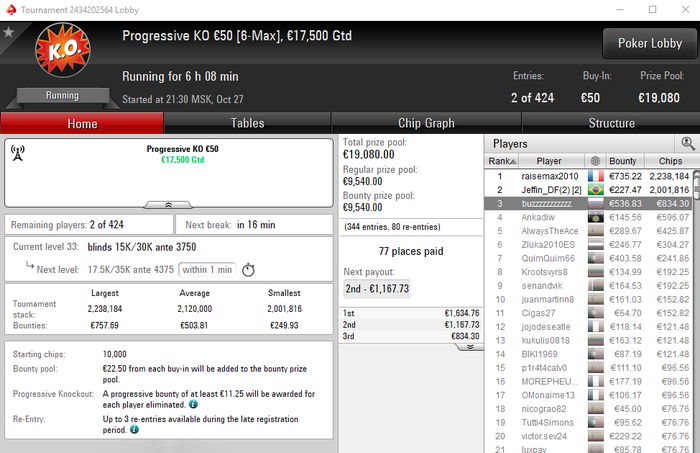This screenshot has width=700, height=453.
Task: Click the level timer stopwatch icon
Action: [248, 270]
